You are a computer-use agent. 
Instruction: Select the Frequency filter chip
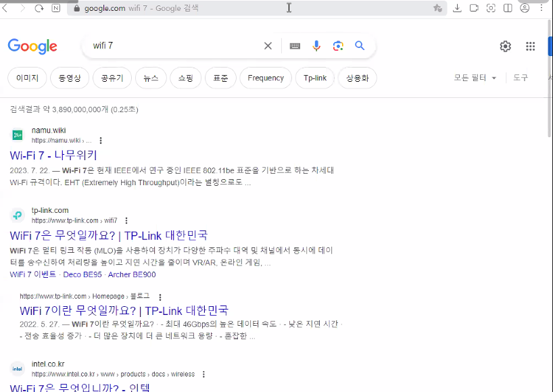pyautogui.click(x=266, y=78)
